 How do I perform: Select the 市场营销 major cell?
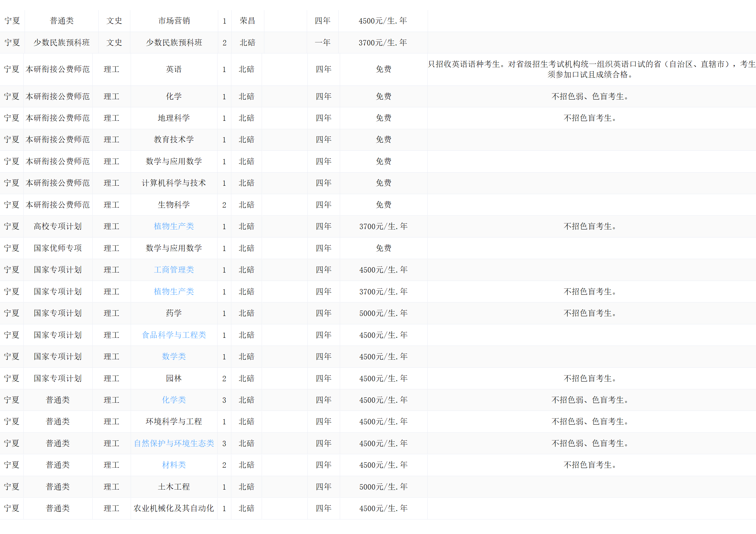(x=174, y=21)
